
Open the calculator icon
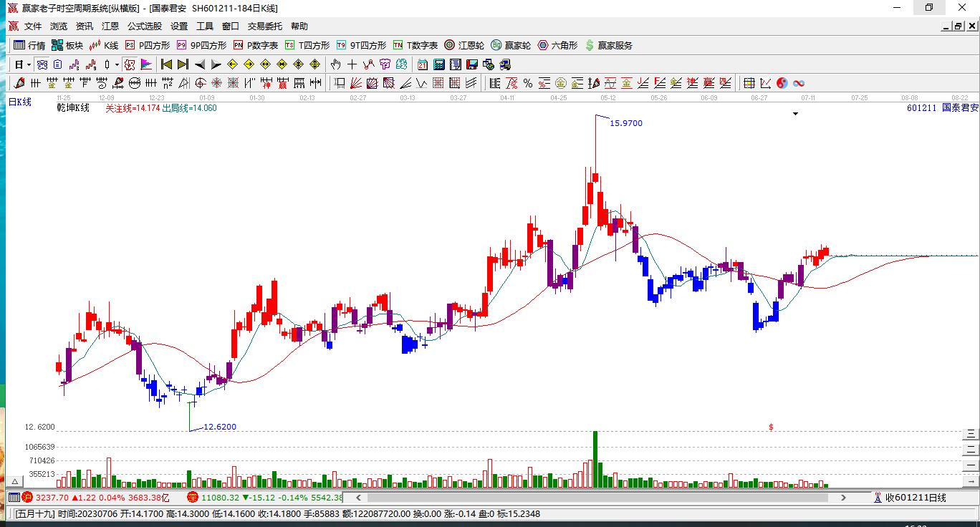coord(438,64)
